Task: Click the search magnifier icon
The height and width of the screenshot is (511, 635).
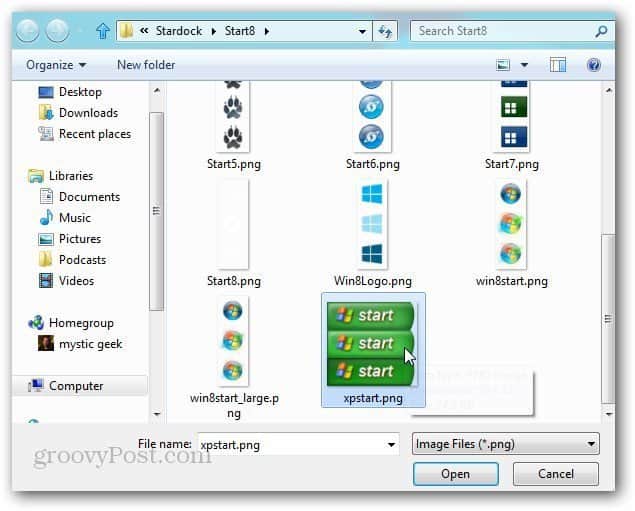Action: (601, 31)
